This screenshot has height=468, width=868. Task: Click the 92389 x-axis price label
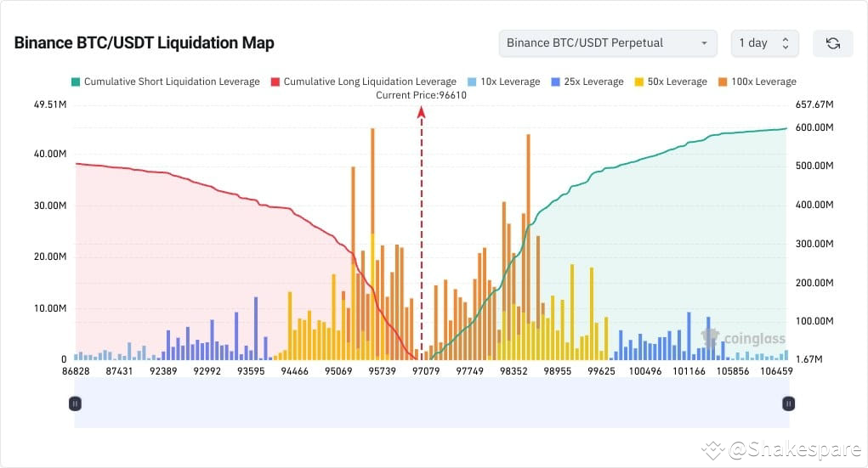(163, 371)
